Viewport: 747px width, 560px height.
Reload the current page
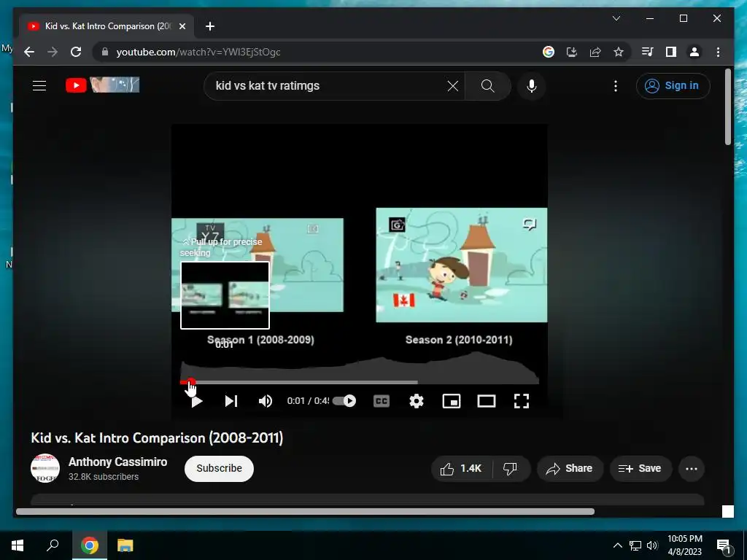76,52
